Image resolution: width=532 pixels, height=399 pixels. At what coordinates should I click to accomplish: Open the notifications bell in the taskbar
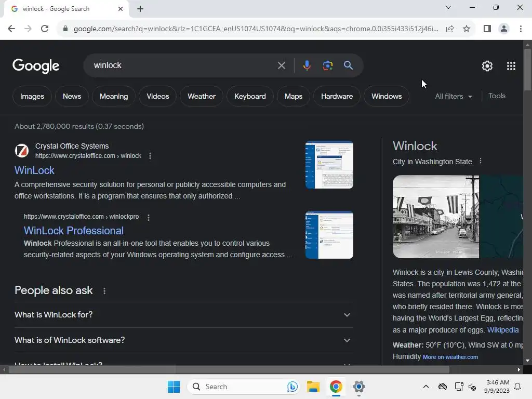point(518,387)
